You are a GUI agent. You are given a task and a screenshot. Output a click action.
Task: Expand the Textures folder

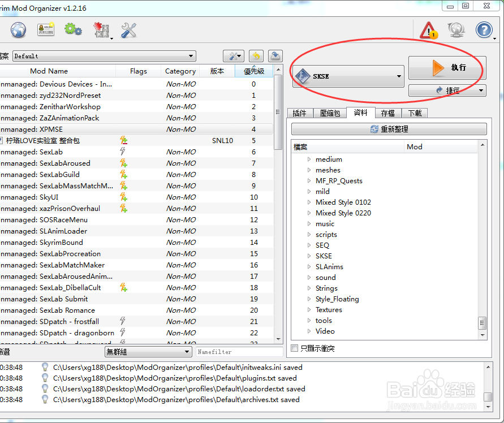point(309,309)
